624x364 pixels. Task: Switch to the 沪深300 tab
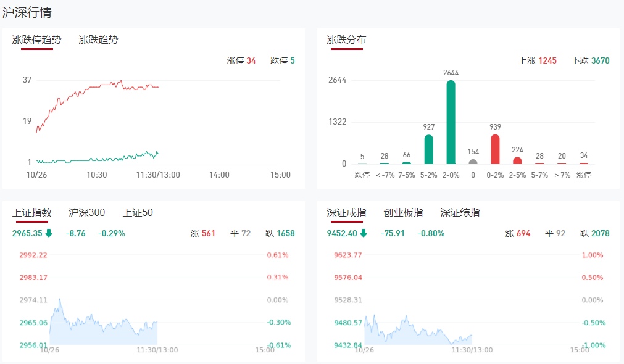click(x=87, y=213)
